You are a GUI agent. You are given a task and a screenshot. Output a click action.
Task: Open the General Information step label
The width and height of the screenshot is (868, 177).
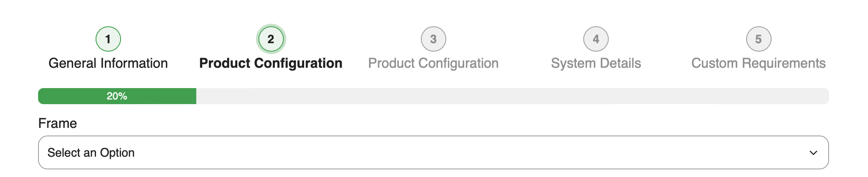(108, 63)
